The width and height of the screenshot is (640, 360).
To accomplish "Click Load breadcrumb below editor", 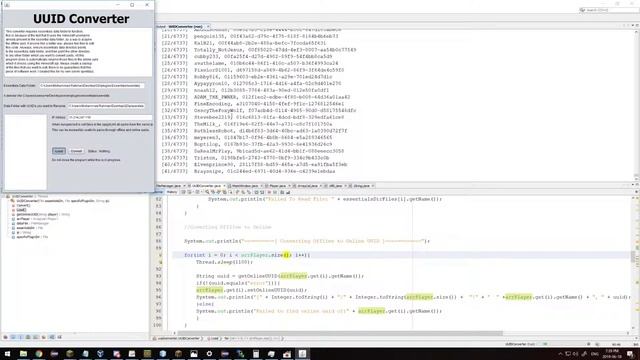I will pos(214,338).
